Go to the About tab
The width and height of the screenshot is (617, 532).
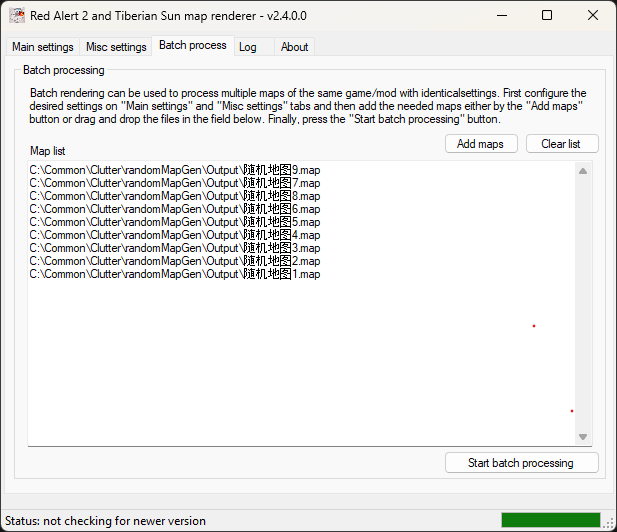(294, 47)
